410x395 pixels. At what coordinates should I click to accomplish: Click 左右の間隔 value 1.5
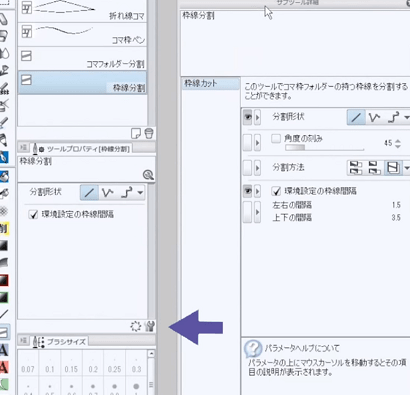396,205
